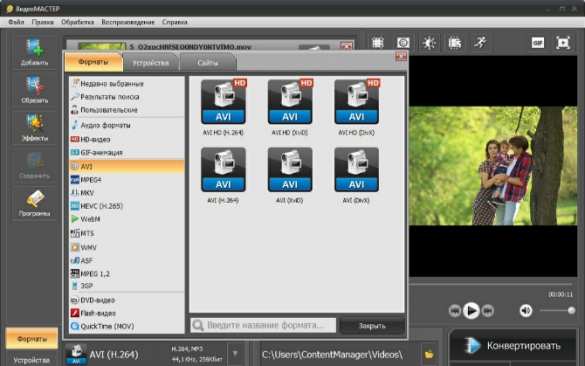The width and height of the screenshot is (585, 366).
Task: Select WMV category
Action: (x=127, y=247)
